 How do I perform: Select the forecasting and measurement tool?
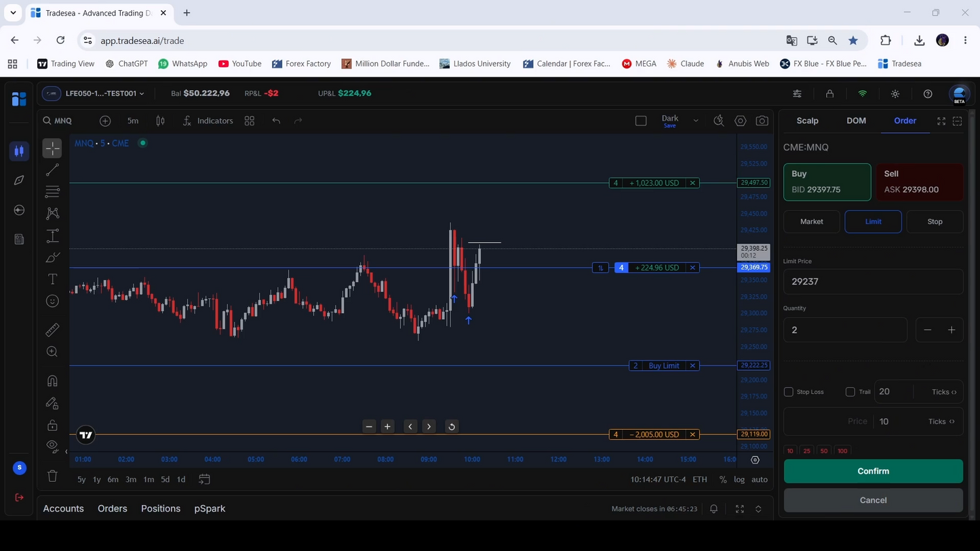(x=52, y=236)
